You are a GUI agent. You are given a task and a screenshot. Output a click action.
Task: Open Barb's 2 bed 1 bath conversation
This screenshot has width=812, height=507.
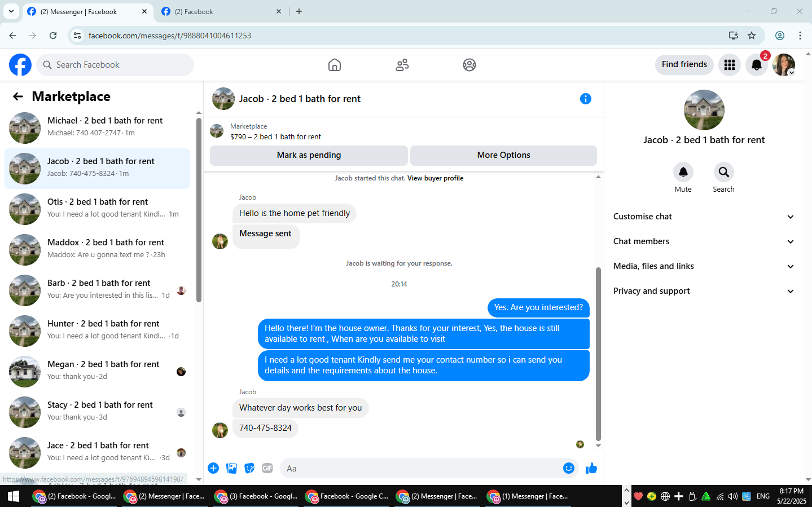tap(97, 290)
